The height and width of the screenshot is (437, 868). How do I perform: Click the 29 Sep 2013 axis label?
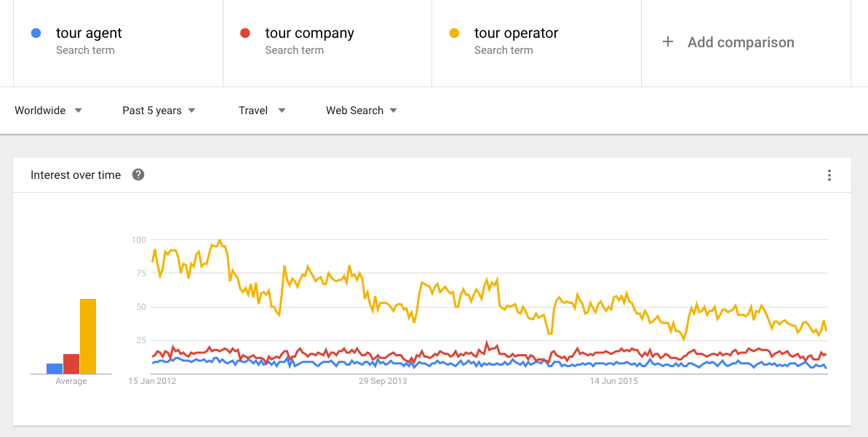[x=383, y=381]
